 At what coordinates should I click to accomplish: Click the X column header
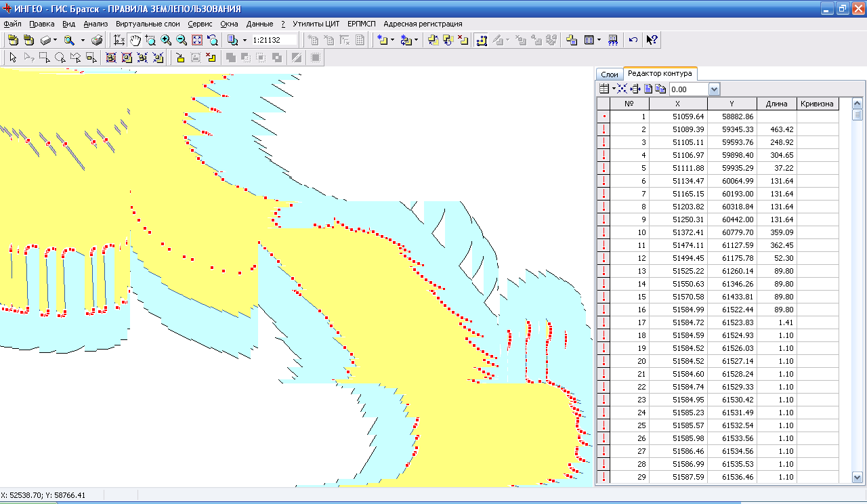coord(678,104)
